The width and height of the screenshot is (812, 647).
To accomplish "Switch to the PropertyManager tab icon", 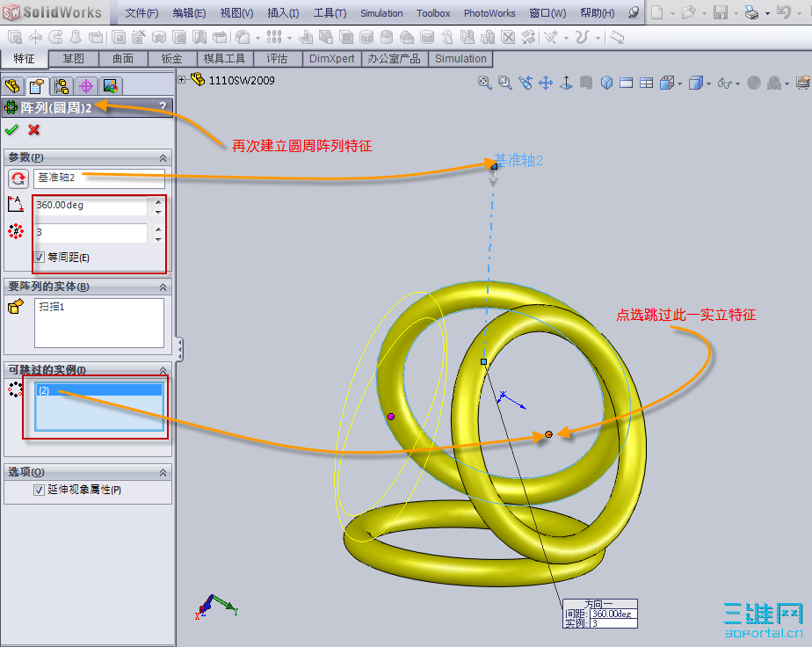I will coord(36,86).
